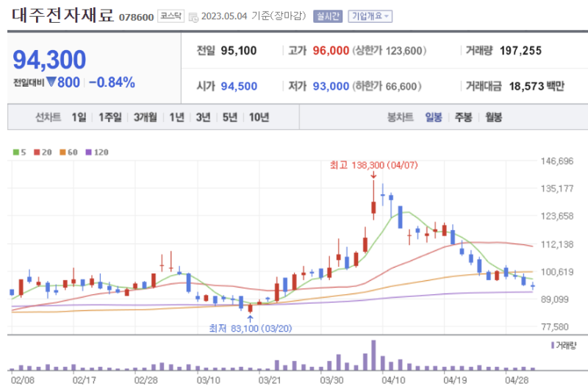Click the 선차트 label

pos(48,118)
